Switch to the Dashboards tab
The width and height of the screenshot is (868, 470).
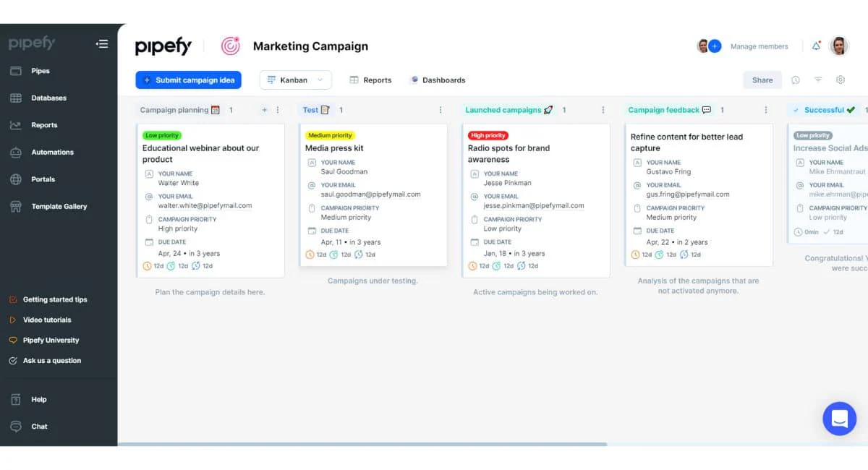tap(438, 80)
